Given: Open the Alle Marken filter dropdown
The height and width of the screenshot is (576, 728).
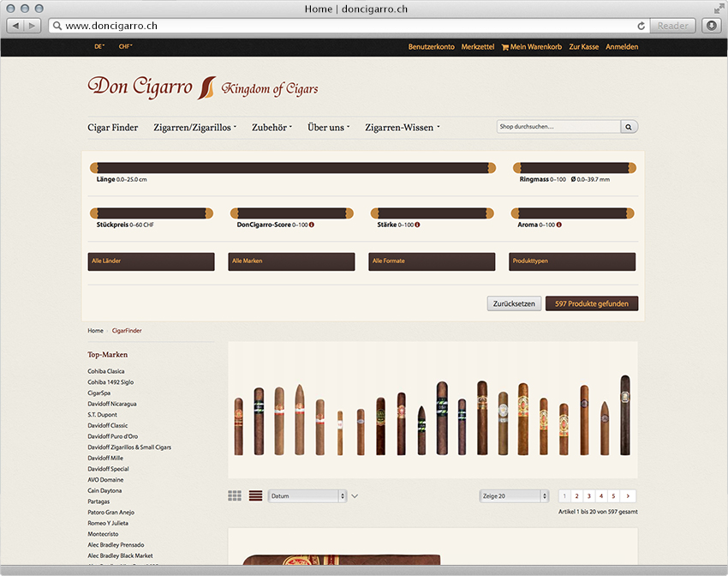Looking at the screenshot, I should 291,261.
